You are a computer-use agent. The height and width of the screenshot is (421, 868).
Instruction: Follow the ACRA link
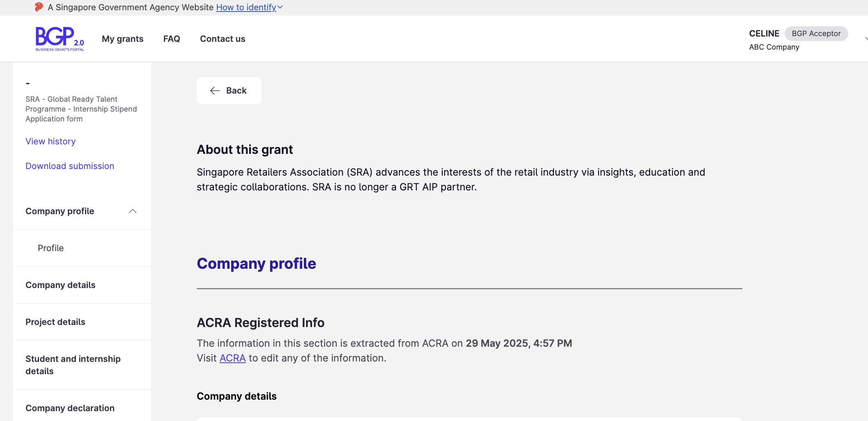232,358
